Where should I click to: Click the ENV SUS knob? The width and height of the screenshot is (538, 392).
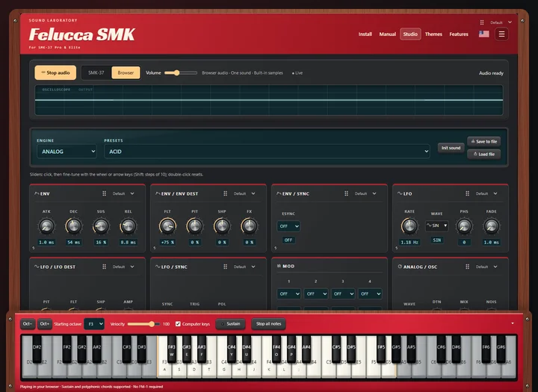(101, 226)
